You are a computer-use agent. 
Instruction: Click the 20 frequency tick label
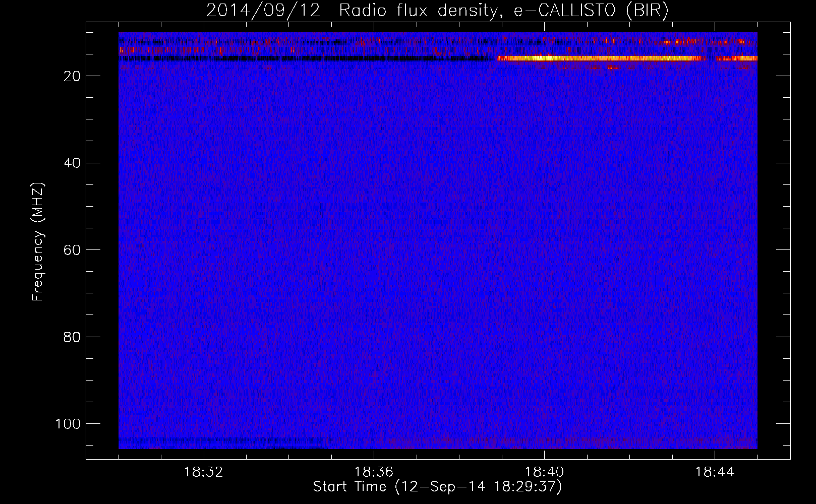point(73,76)
